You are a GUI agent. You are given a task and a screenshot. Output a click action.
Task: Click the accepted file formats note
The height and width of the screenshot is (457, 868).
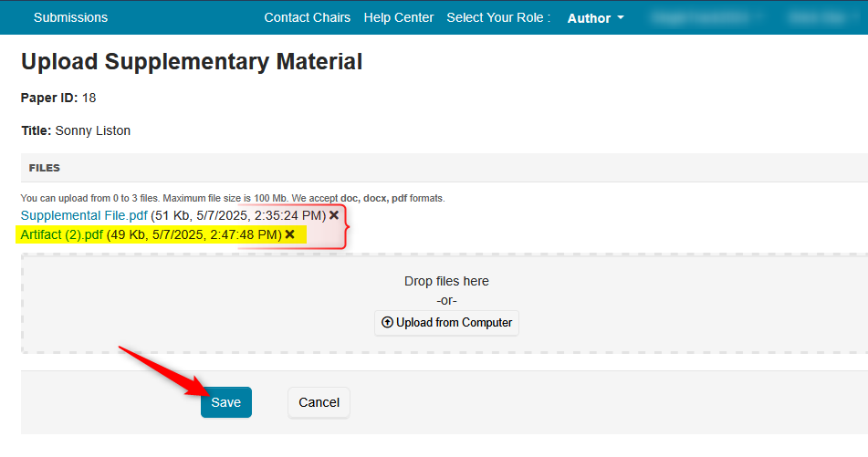[233, 198]
